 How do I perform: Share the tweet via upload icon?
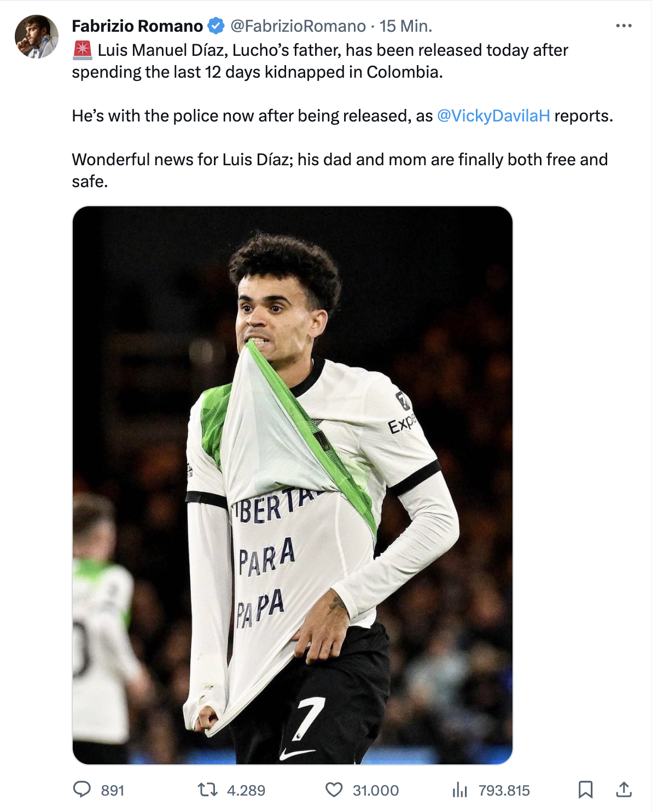(624, 790)
